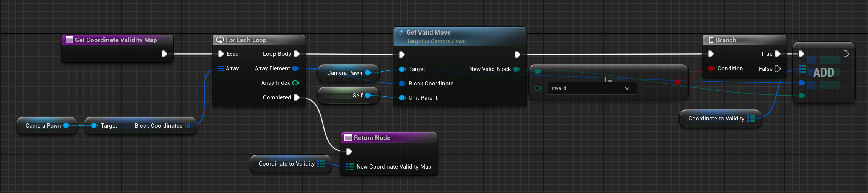Image resolution: width=868 pixels, height=193 pixels.
Task: Click the Get Valid Move function icon
Action: 401,33
